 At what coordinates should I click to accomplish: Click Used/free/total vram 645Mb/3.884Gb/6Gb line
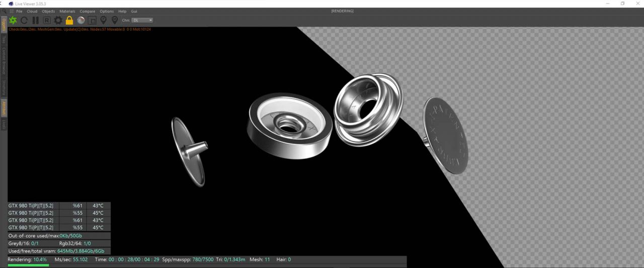click(x=59, y=251)
